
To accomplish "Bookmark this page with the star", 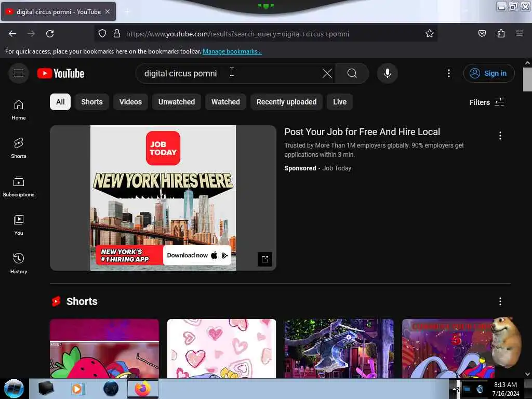I will tap(430, 33).
